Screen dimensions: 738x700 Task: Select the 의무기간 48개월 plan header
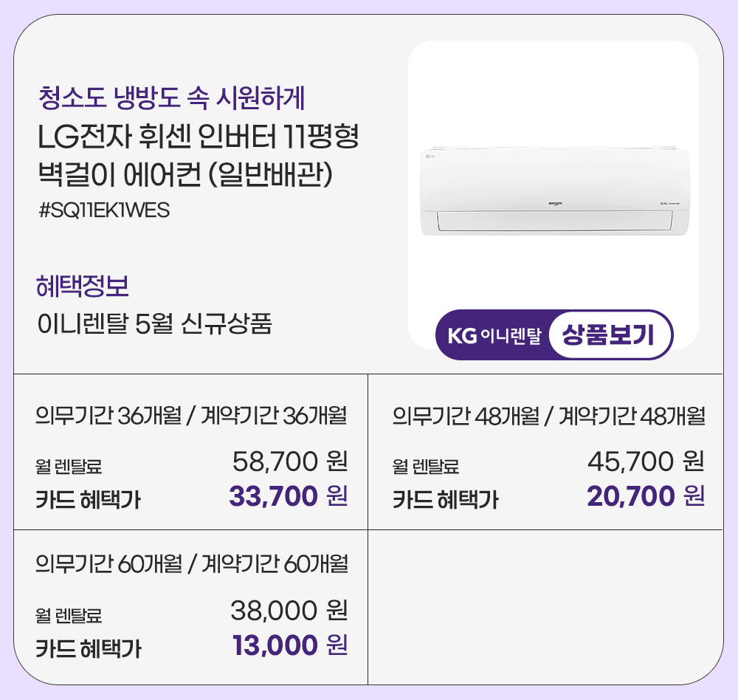pos(548,416)
